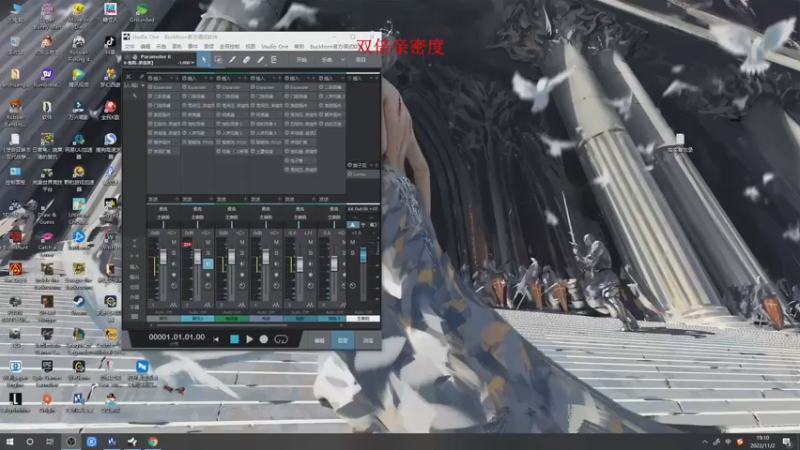Select the Paint brush tool in toolbar
Image resolution: width=800 pixels, height=450 pixels.
click(260, 60)
